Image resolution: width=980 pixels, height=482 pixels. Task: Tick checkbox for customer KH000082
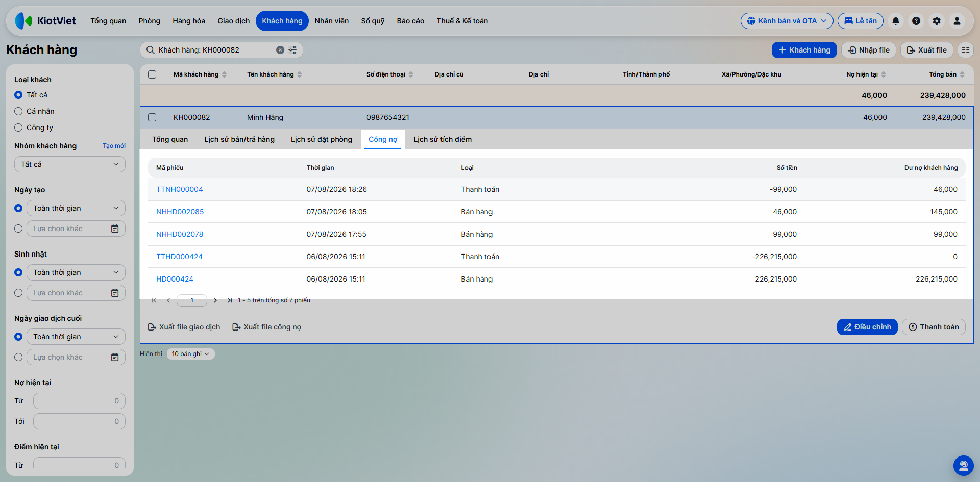coord(152,117)
